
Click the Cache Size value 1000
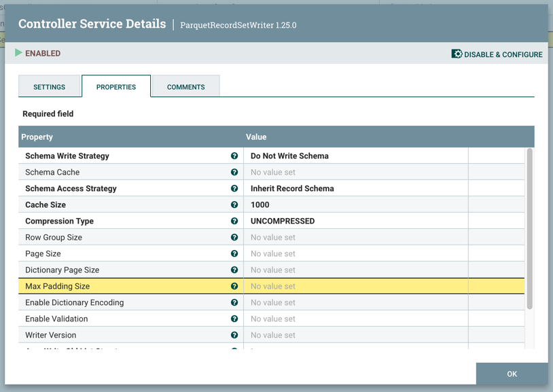tap(260, 205)
